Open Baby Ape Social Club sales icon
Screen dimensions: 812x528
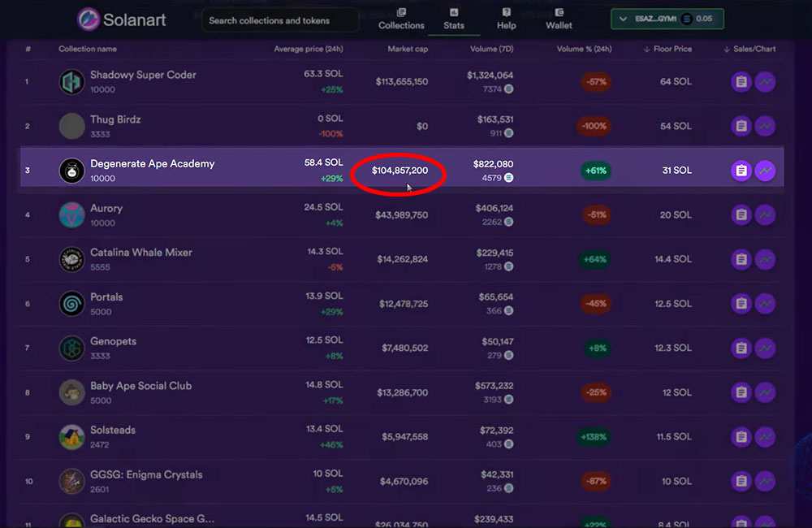[x=741, y=392]
